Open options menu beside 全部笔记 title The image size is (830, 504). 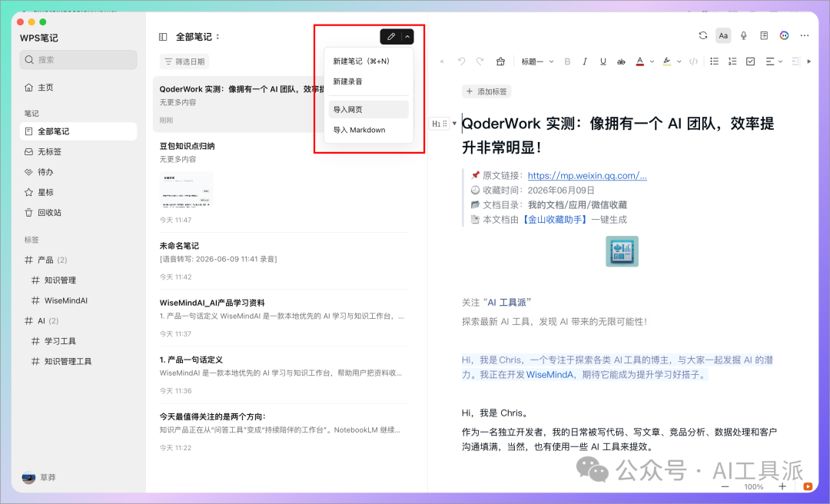point(217,37)
